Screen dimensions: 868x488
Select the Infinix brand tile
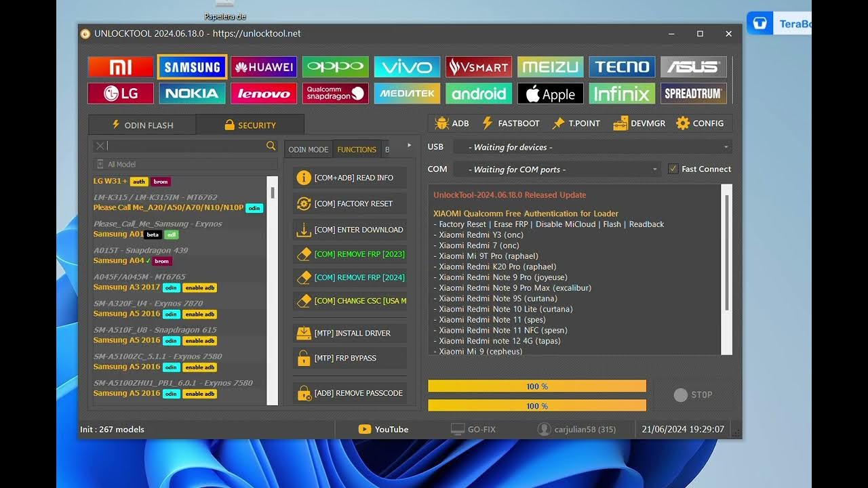622,94
